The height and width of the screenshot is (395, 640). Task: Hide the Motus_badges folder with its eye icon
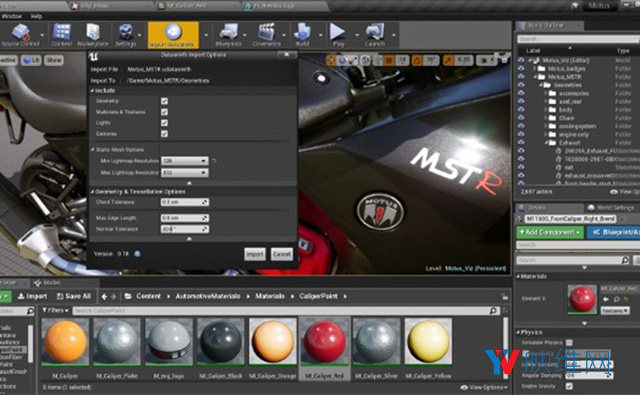[x=521, y=69]
